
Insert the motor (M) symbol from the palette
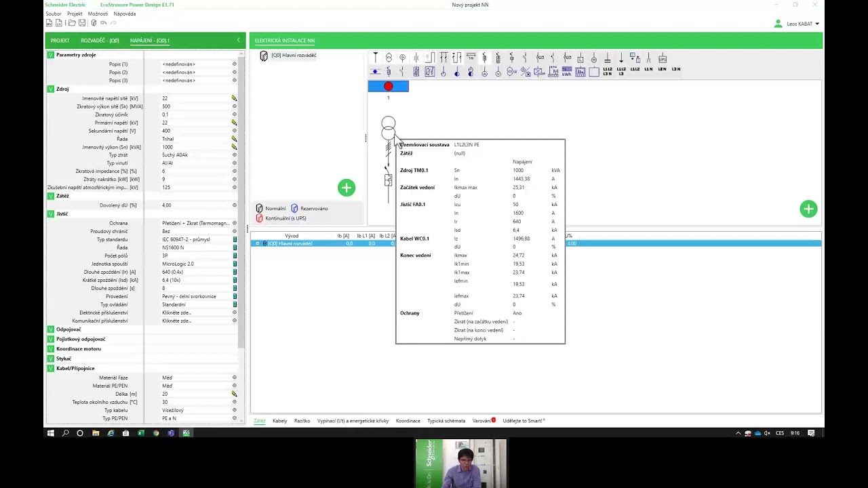(594, 58)
